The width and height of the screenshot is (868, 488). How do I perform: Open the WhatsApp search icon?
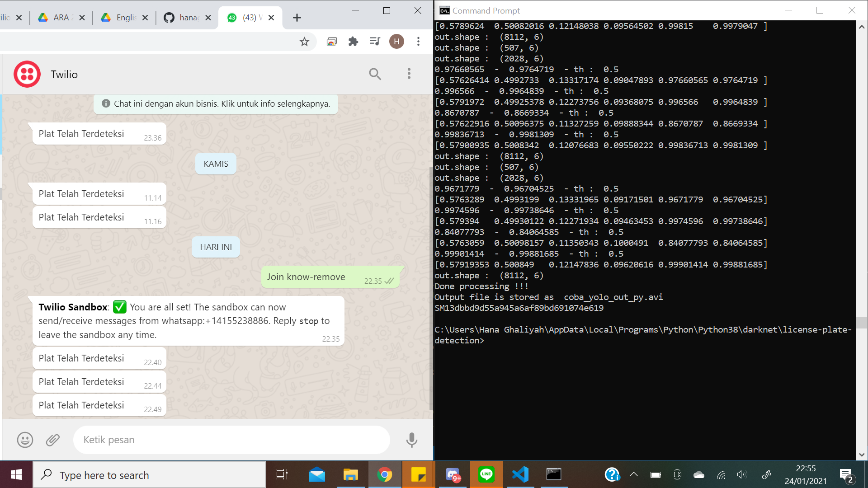[375, 74]
